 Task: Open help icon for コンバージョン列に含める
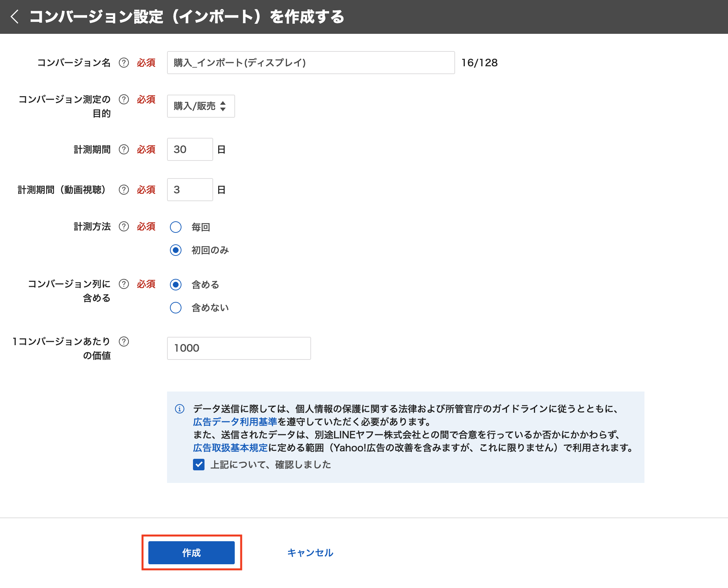124,284
